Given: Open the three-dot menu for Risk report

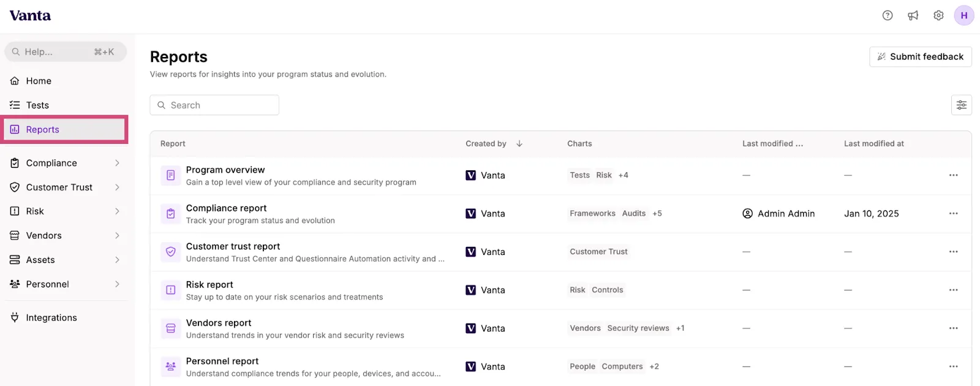Looking at the screenshot, I should pyautogui.click(x=954, y=290).
